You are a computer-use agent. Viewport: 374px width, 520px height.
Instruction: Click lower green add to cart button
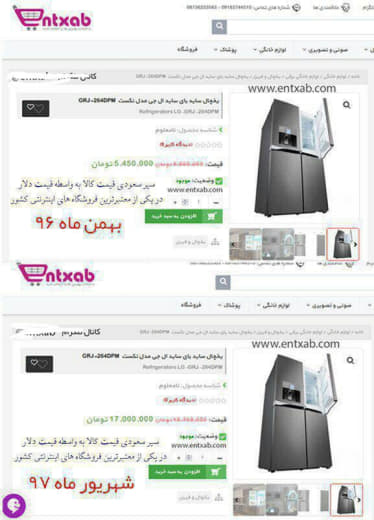pos(187,472)
